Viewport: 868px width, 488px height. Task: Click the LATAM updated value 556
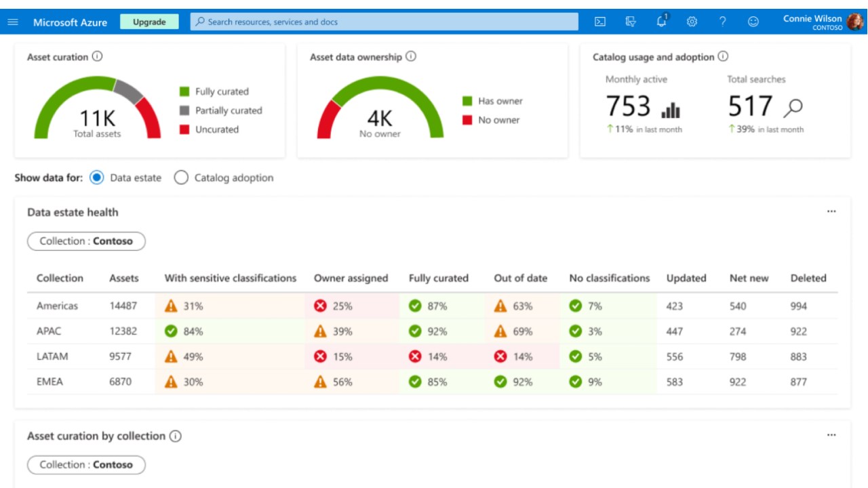pos(675,357)
